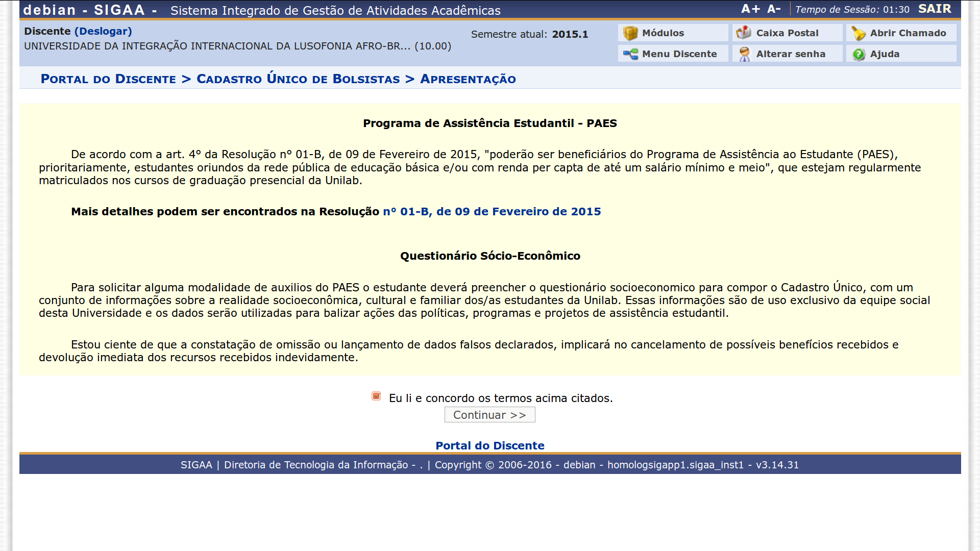Click SAIR to exit the session
This screenshot has width=980, height=551.
coord(935,9)
